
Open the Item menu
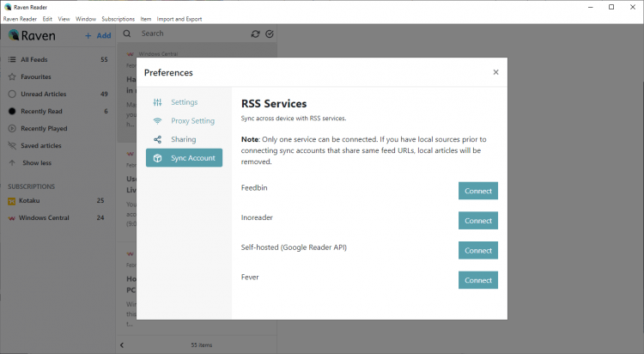pos(146,19)
